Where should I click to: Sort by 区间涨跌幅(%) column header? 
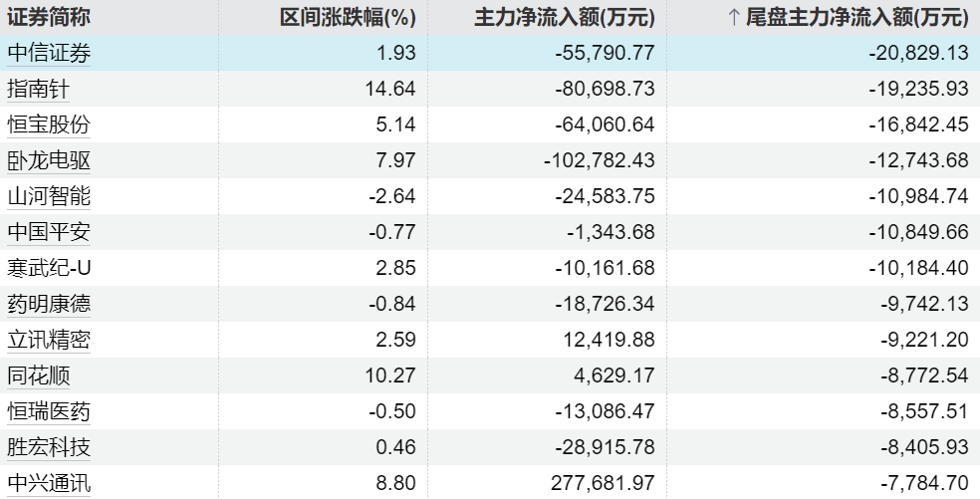point(349,18)
